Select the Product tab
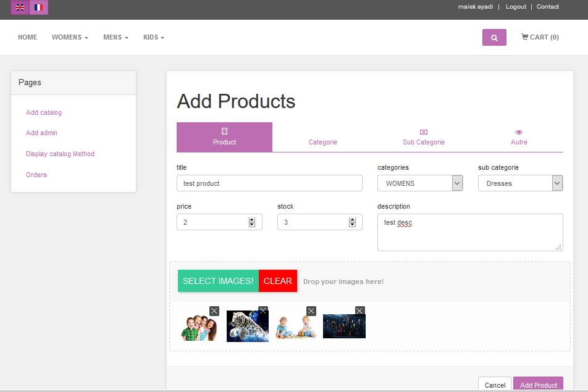588x392 pixels. pyautogui.click(x=225, y=137)
